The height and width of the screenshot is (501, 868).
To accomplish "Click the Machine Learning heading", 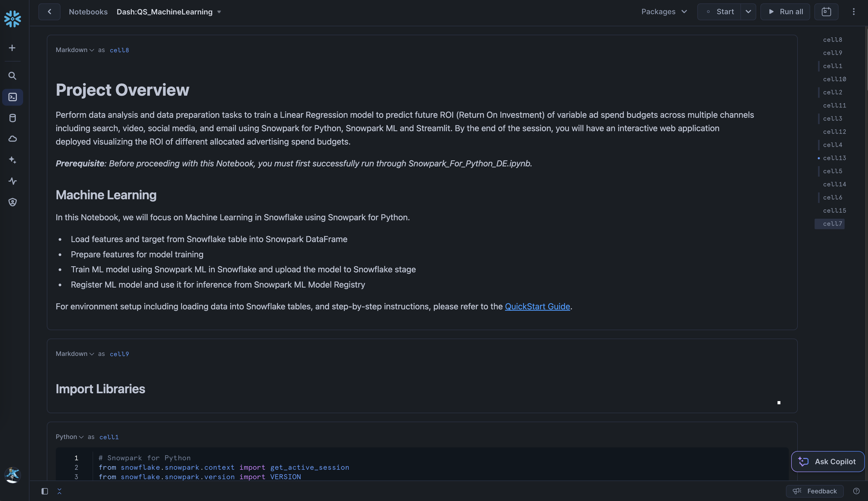I will coord(106,195).
